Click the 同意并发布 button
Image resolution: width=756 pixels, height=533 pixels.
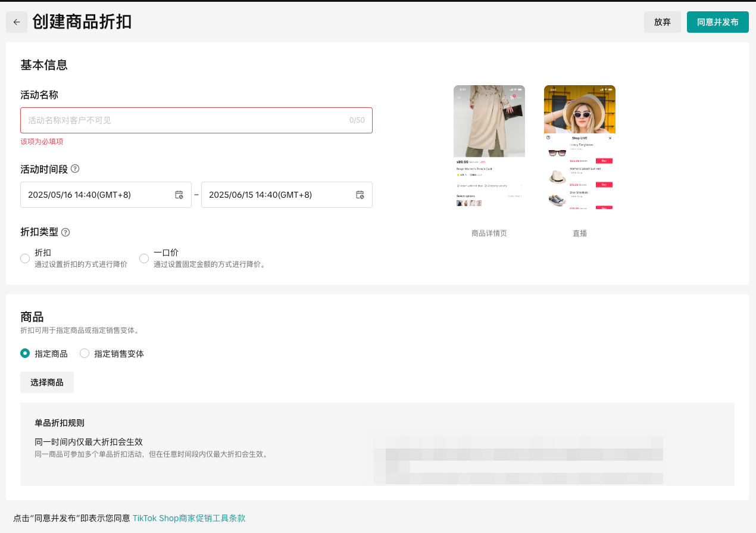tap(717, 22)
